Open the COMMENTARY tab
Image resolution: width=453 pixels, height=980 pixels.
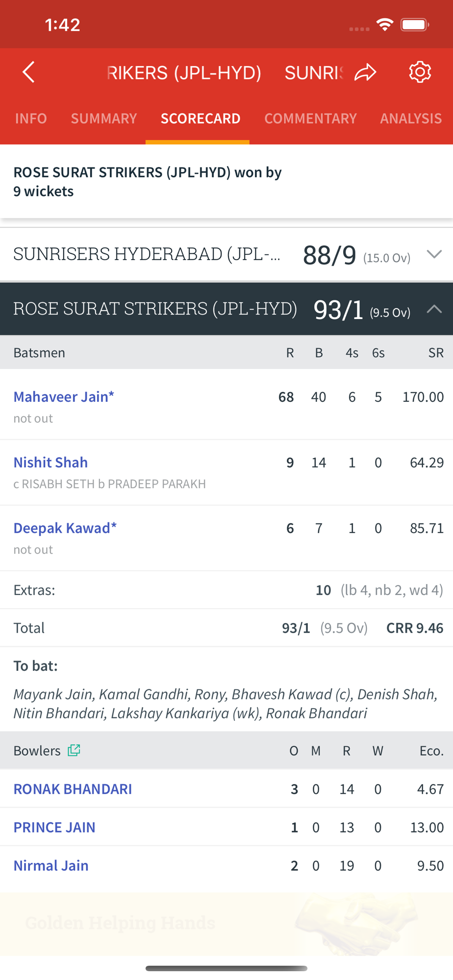pos(310,119)
